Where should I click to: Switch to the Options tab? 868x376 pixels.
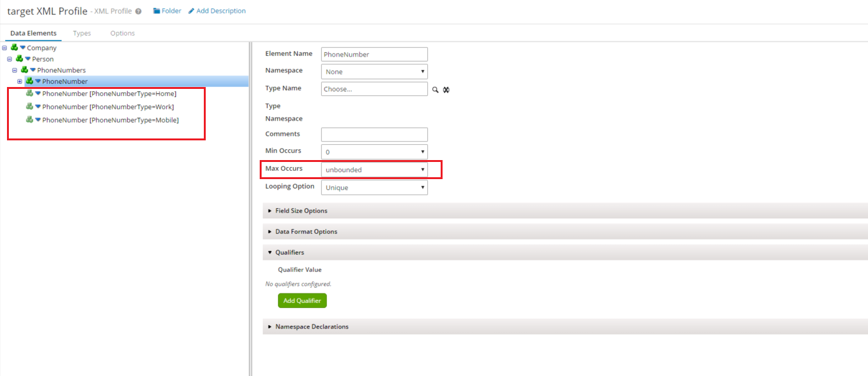click(x=122, y=33)
